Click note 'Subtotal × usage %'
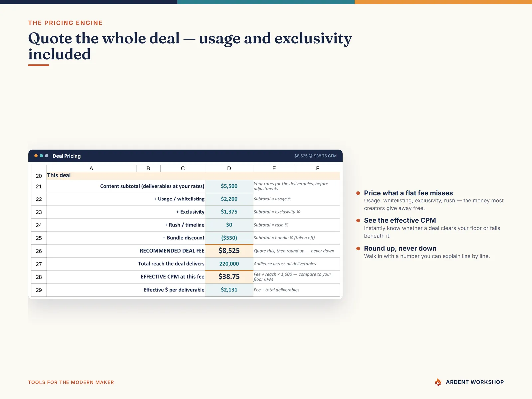532x399 pixels. tap(272, 199)
